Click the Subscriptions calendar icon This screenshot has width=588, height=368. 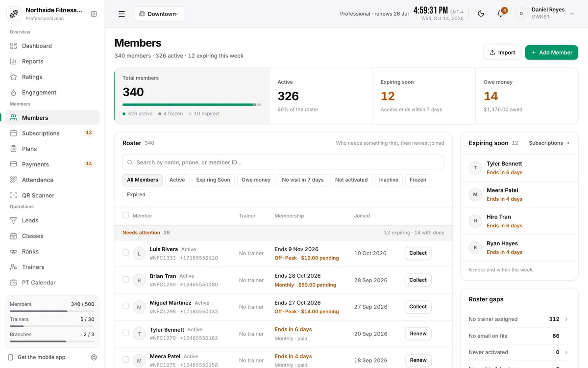click(x=13, y=133)
